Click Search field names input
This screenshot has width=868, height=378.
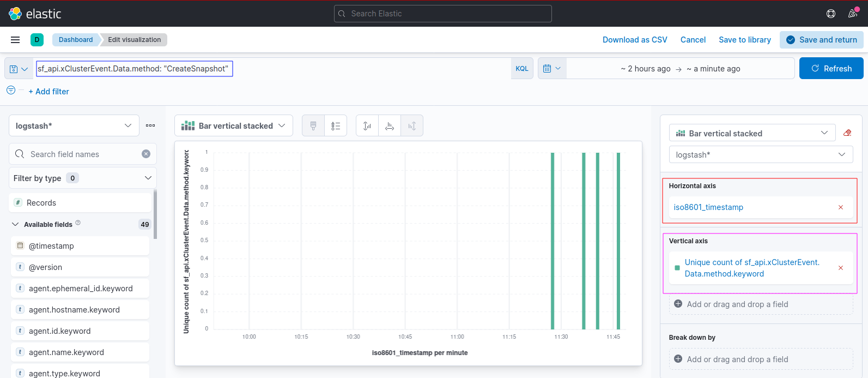(83, 154)
